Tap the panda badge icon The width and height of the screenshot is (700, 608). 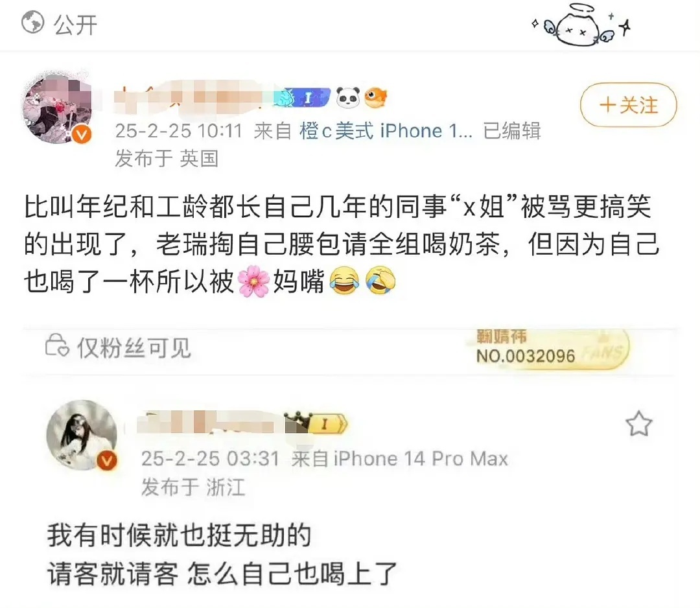347,97
